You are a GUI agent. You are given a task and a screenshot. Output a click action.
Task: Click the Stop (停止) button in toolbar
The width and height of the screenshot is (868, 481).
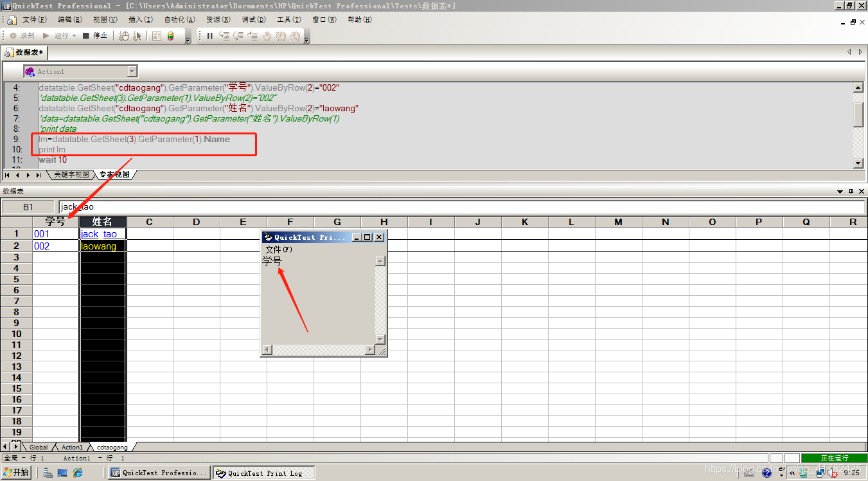95,36
